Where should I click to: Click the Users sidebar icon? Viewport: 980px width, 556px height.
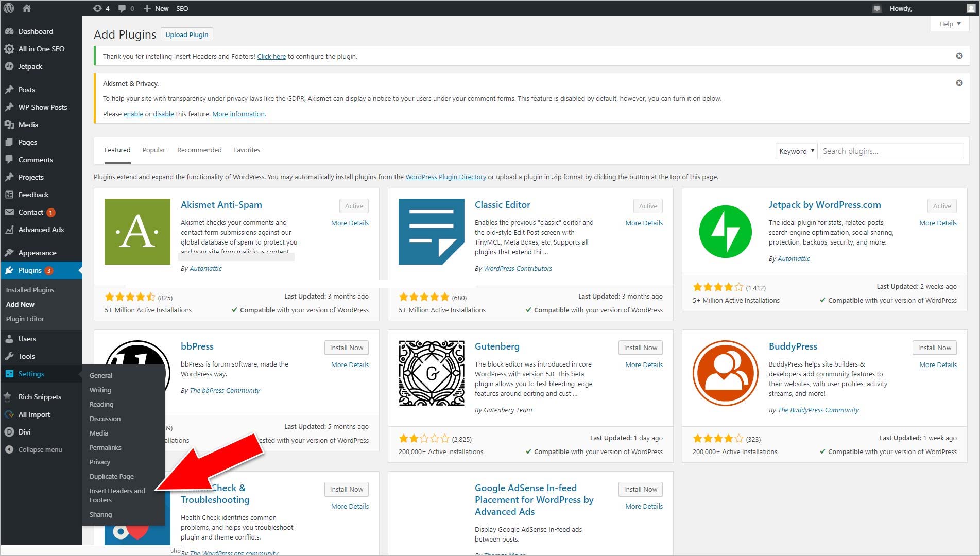point(9,339)
